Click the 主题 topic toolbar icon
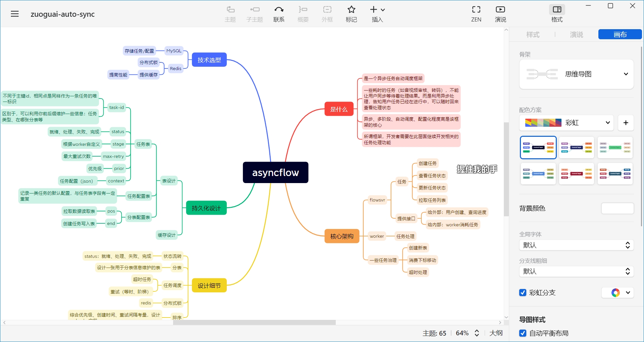Screen dimensions: 644x342 click(230, 14)
